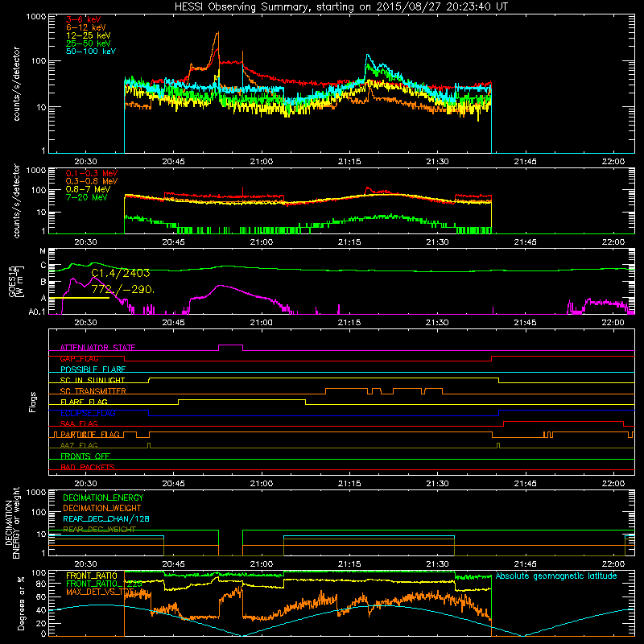Click the DECIMATION_ENERGY legend label
This screenshot has height=644, width=644.
coord(103,497)
